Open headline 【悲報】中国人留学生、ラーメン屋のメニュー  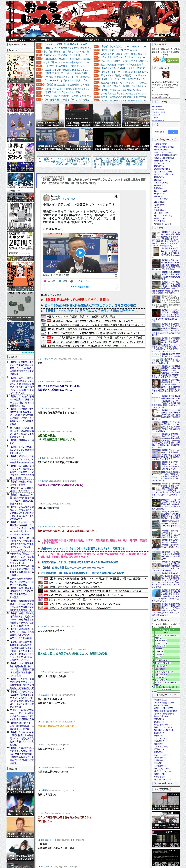pos(125,46)
